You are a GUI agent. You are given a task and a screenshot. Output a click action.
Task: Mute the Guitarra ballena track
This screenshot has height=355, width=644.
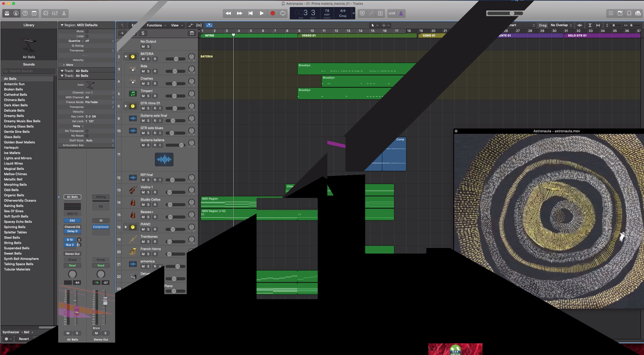(142, 145)
